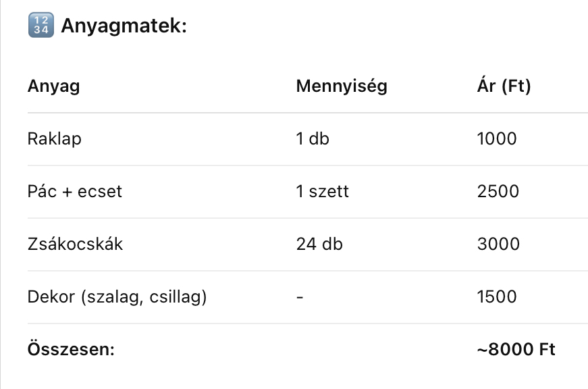Select the Dekor (szalag, csillag) cell
The width and height of the screenshot is (588, 389).
click(x=117, y=296)
